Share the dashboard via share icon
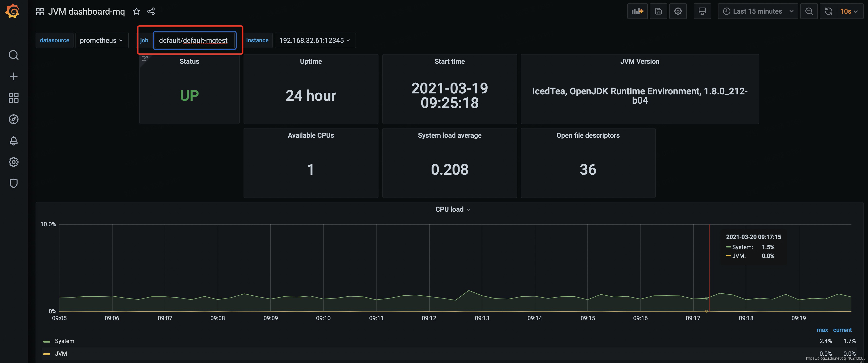The height and width of the screenshot is (363, 868). [x=151, y=11]
